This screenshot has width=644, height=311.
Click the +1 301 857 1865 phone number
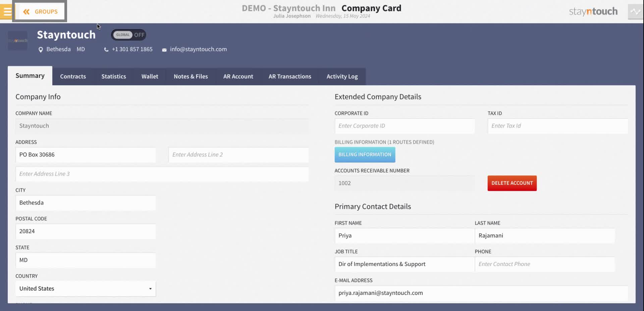coord(132,49)
